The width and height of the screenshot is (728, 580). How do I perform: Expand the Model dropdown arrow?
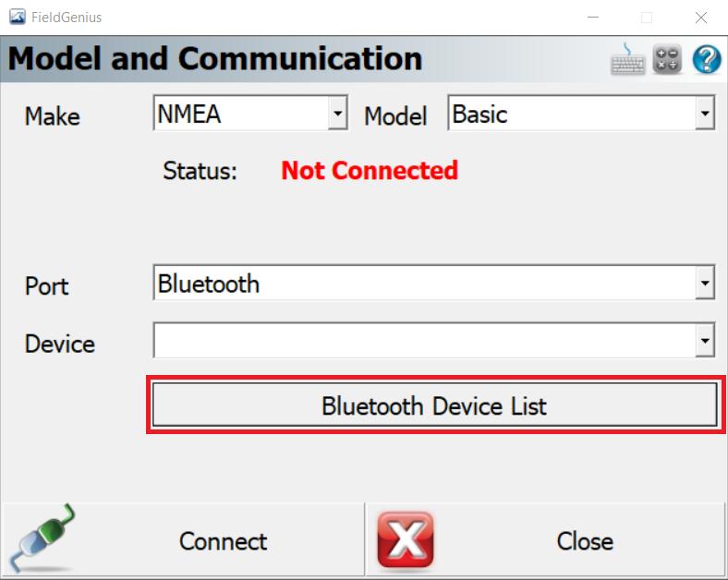(705, 113)
